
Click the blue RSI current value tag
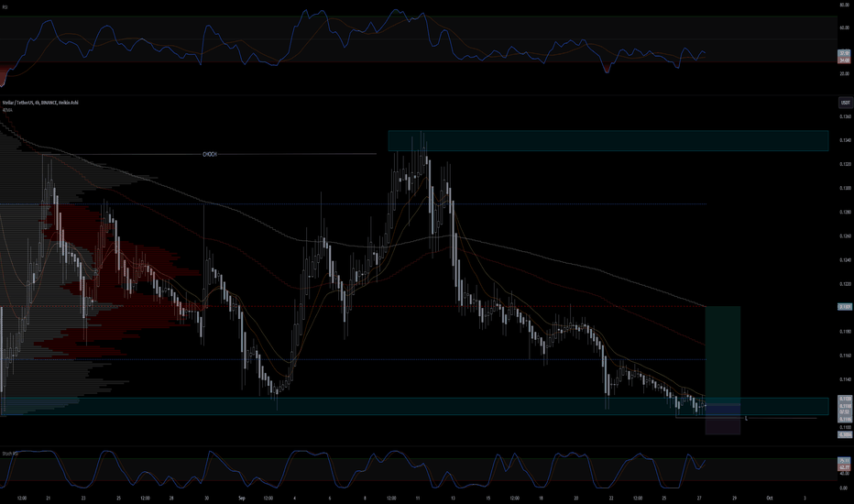(x=845, y=53)
